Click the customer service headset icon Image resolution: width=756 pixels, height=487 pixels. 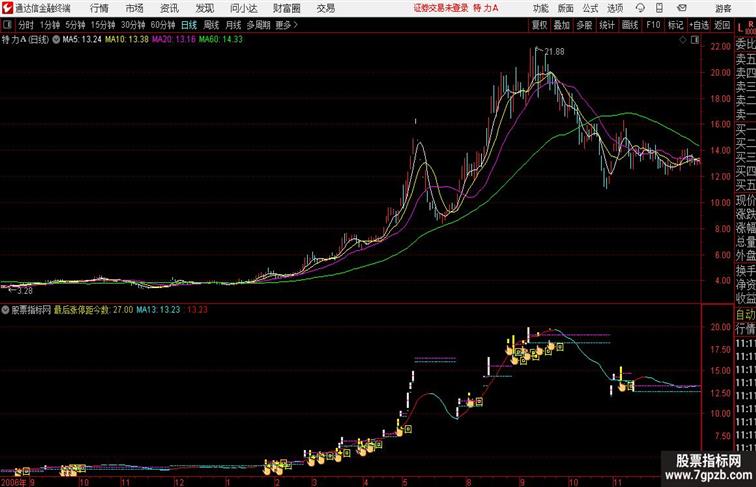click(x=640, y=8)
